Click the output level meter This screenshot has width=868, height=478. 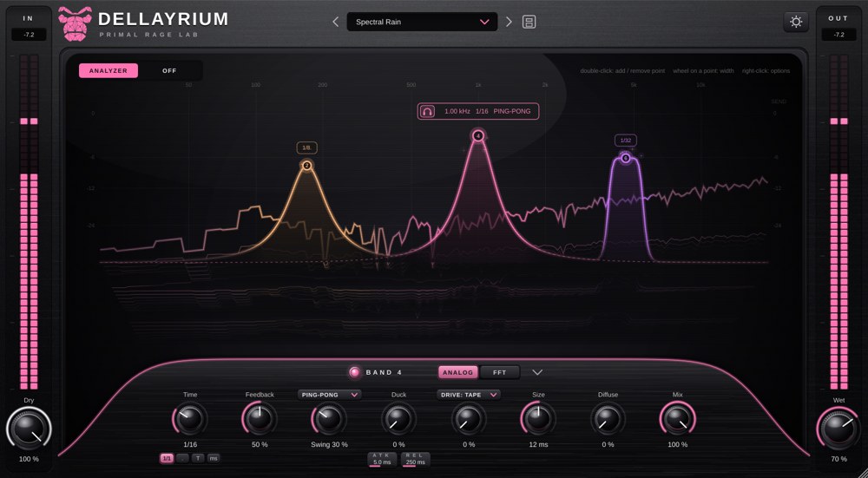[x=838, y=222]
